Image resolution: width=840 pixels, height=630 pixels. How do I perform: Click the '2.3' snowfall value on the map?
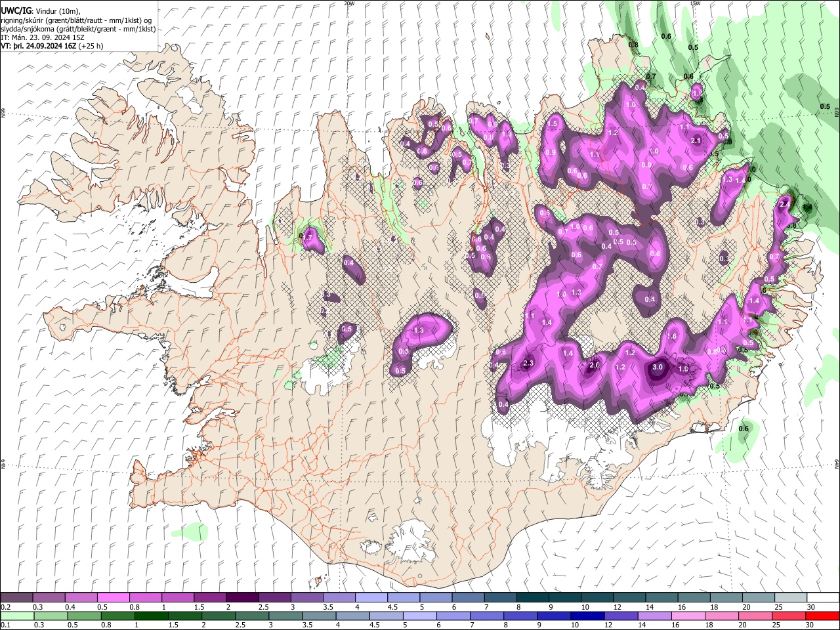pos(528,364)
